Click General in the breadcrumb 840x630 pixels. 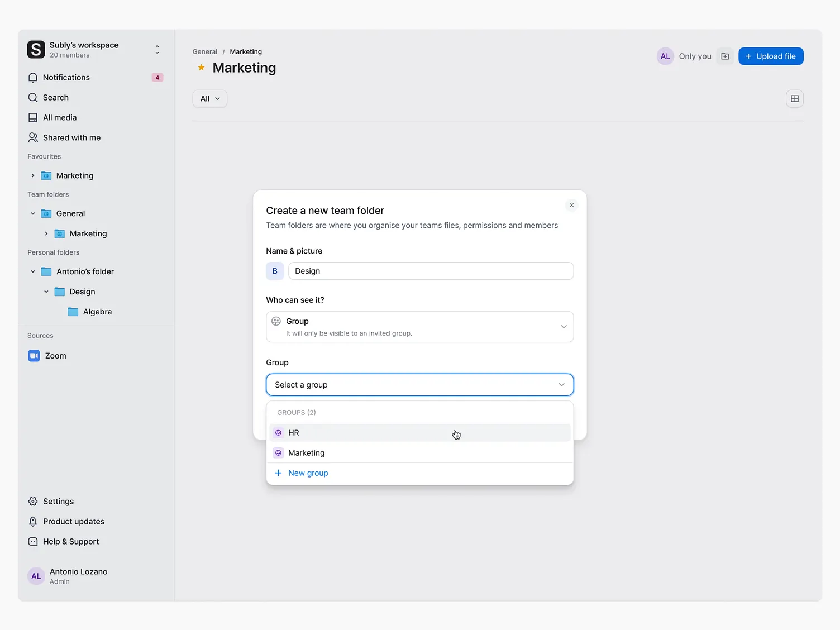coord(204,51)
